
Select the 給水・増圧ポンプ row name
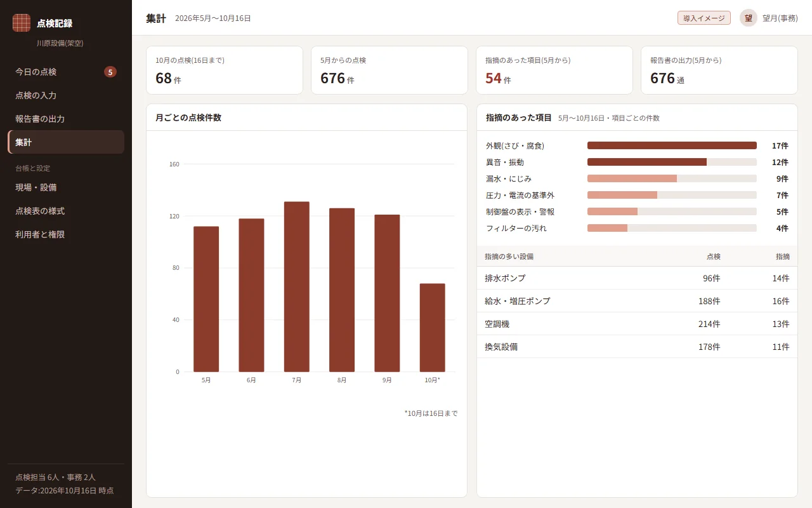coord(518,301)
